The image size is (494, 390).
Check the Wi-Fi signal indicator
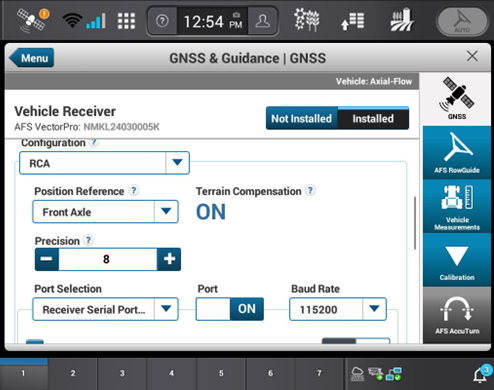[x=72, y=21]
